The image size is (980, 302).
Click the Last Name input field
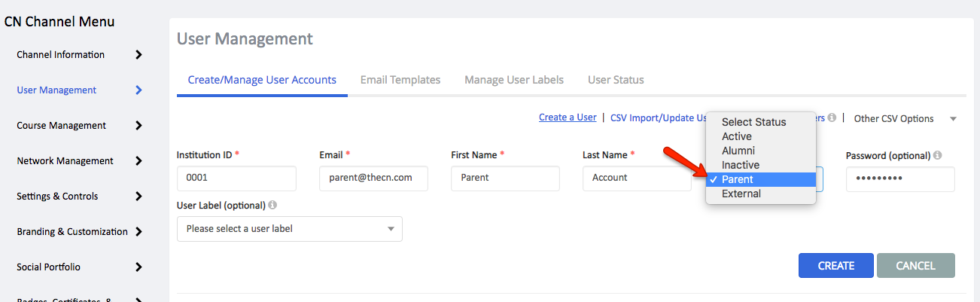[637, 178]
